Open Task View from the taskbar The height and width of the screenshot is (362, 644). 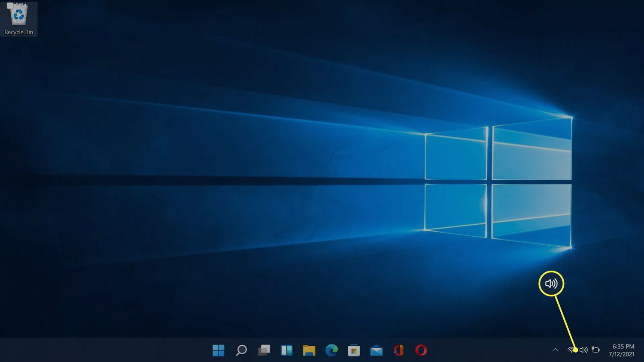click(x=264, y=350)
